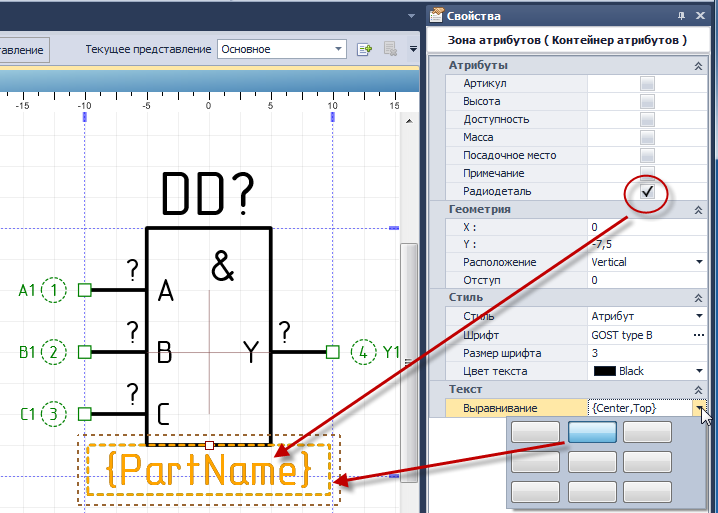Click the canvas vertical scrollbar up arrow
The height and width of the screenshot is (513, 718).
(x=409, y=121)
